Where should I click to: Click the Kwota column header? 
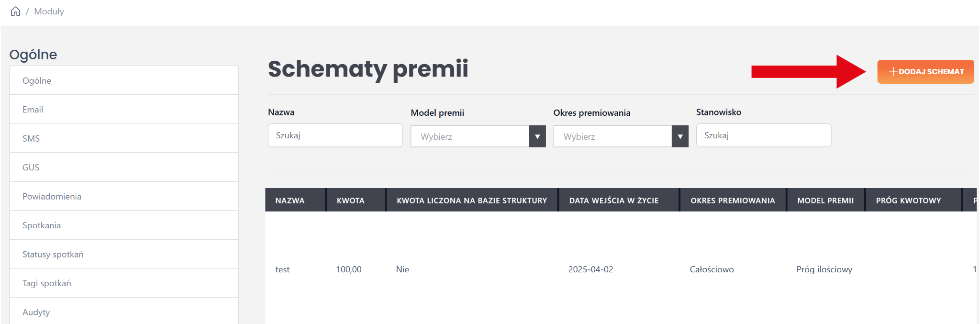pyautogui.click(x=350, y=201)
